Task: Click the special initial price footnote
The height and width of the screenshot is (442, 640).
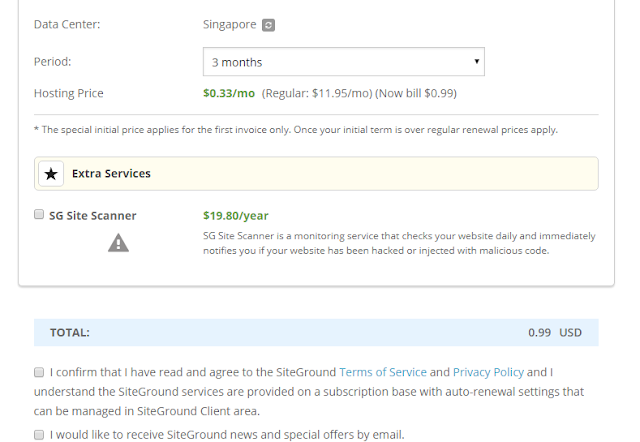Action: pyautogui.click(x=296, y=130)
